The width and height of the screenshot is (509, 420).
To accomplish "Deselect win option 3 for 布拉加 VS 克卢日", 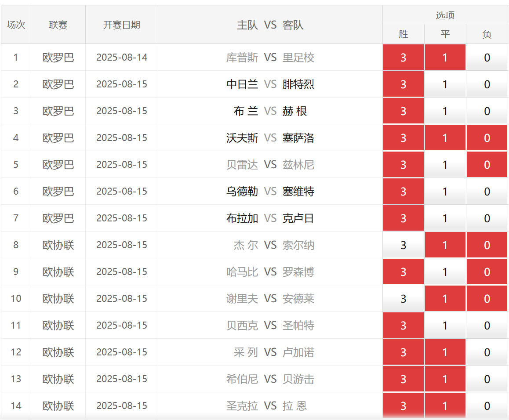I will point(403,218).
